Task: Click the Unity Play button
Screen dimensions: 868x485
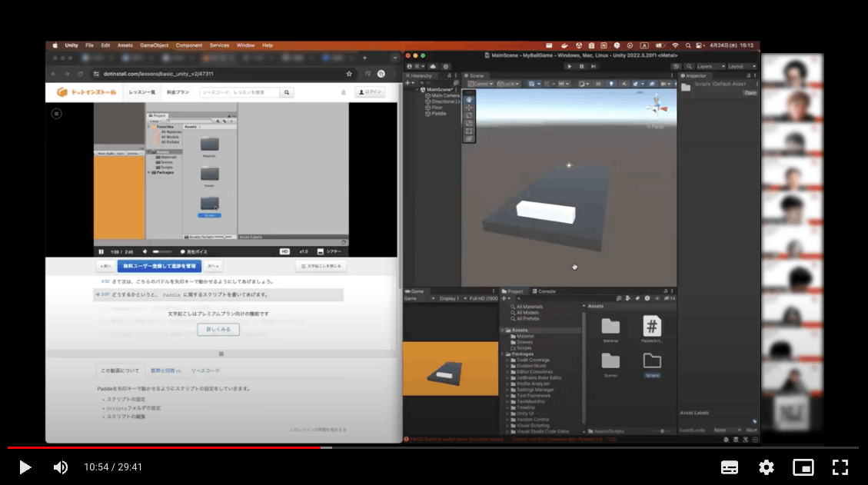Action: (569, 66)
